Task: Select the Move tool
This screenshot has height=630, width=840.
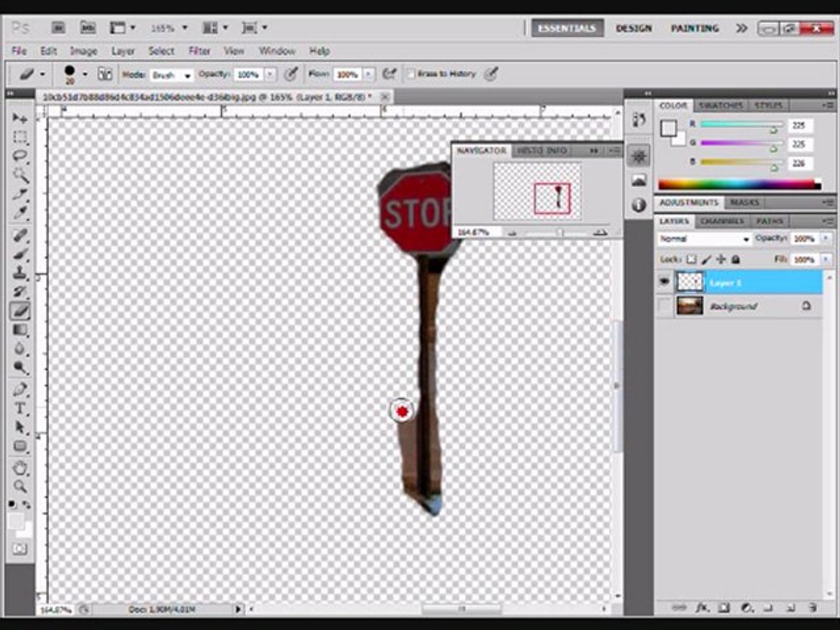Action: [x=20, y=118]
